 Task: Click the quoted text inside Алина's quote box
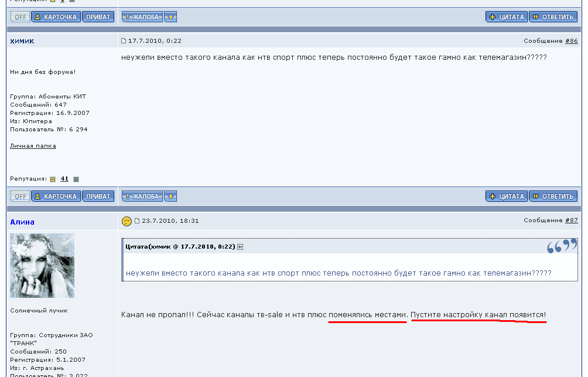339,273
